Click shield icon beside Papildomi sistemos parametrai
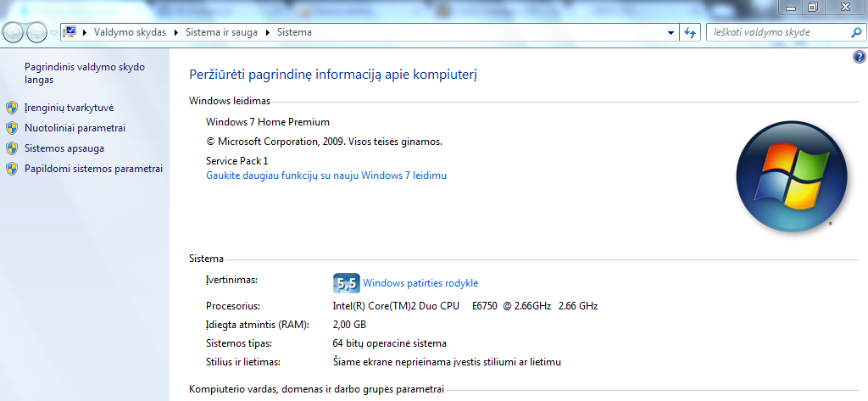868x401 pixels. pyautogui.click(x=12, y=169)
